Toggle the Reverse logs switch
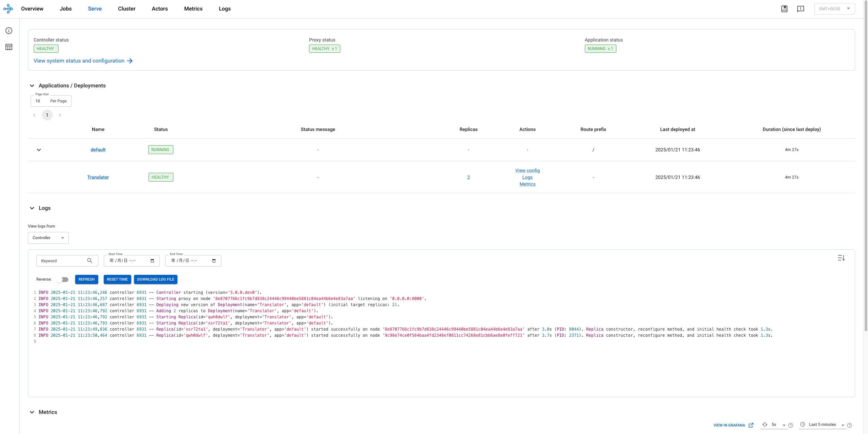This screenshot has width=868, height=434. pyautogui.click(x=63, y=279)
